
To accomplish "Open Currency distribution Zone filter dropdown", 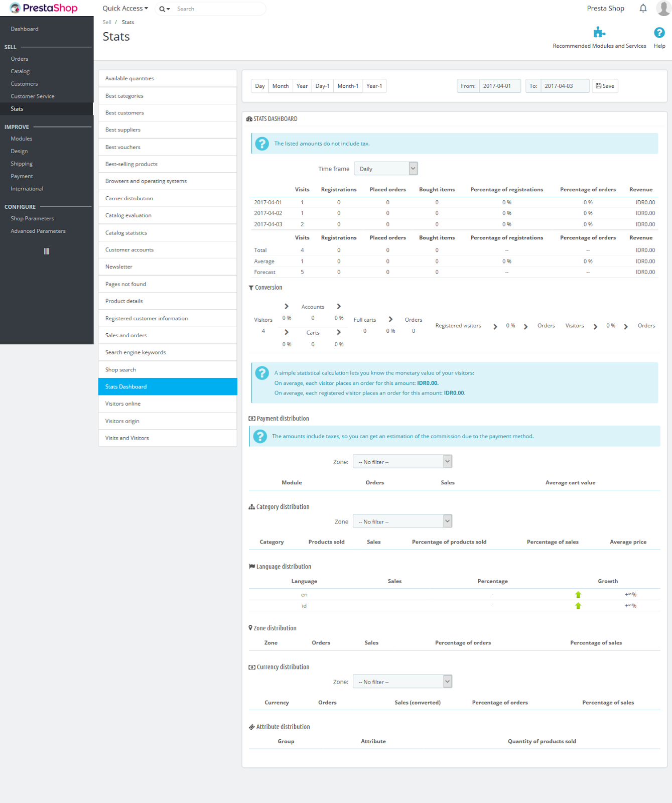I will [402, 682].
